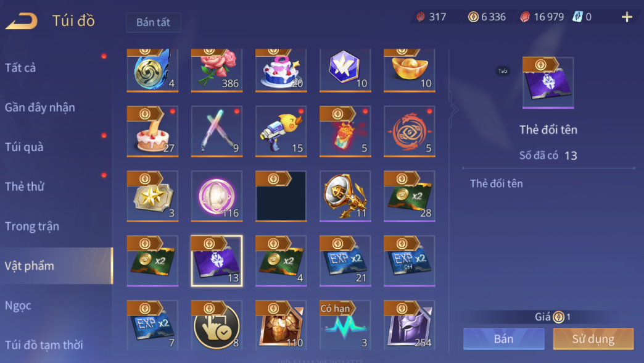
Task: Go back using the return arrow icon
Action: (22, 20)
